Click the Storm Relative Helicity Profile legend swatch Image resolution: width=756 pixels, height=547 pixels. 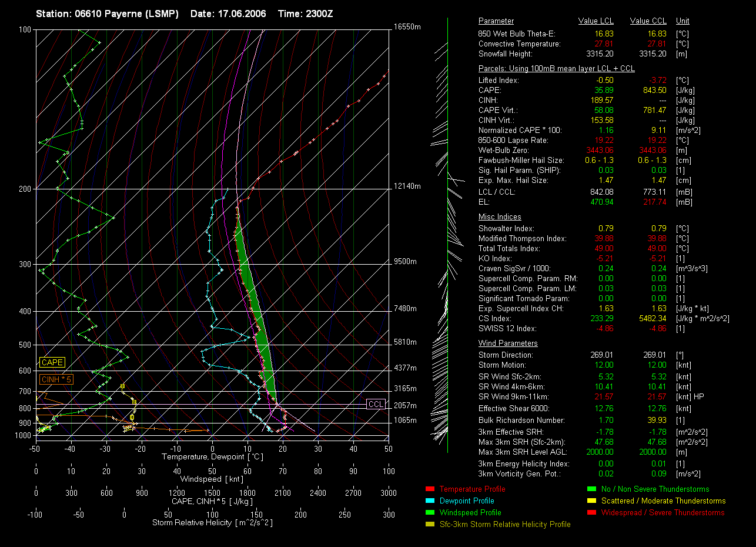(429, 524)
